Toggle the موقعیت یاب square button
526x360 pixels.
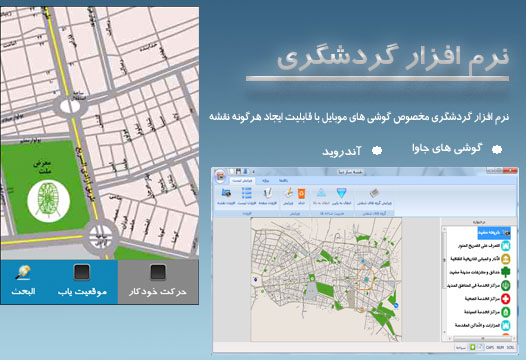click(x=82, y=272)
